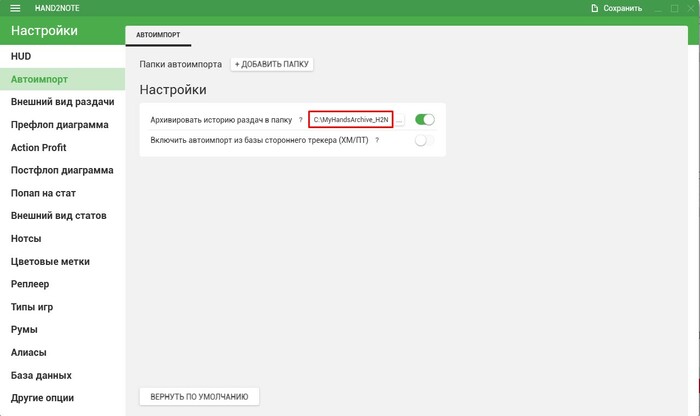Click the Настройки sidebar header
The width and height of the screenshot is (700, 416).
pyautogui.click(x=44, y=30)
